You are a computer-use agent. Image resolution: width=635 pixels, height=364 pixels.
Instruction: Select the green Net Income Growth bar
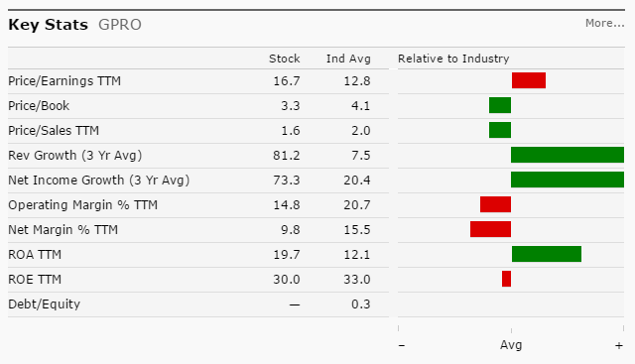[568, 180]
